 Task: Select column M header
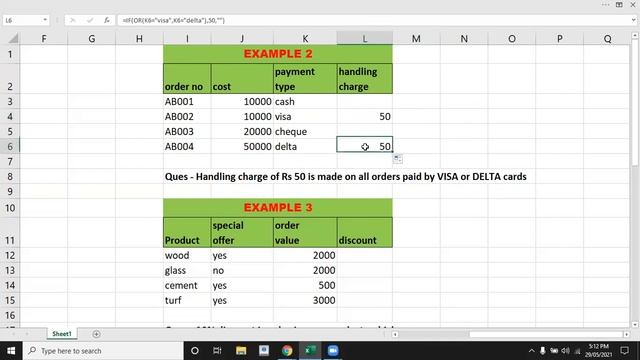[x=416, y=39]
